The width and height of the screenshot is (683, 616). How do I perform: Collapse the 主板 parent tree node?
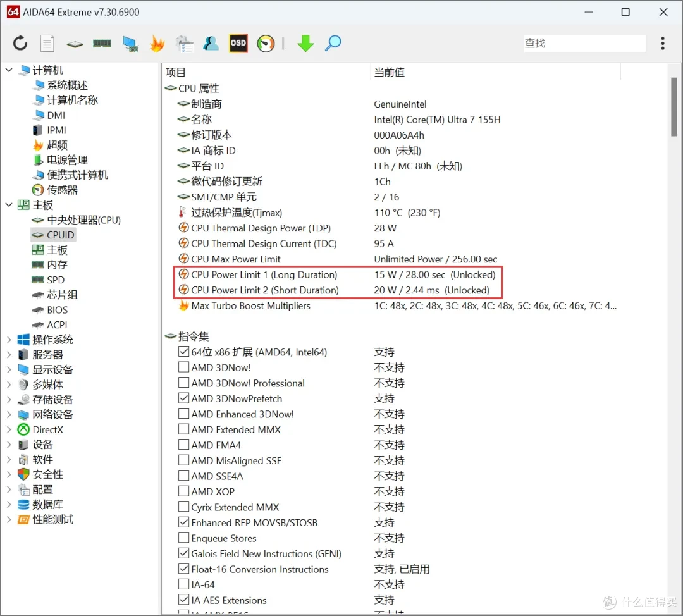(x=9, y=205)
